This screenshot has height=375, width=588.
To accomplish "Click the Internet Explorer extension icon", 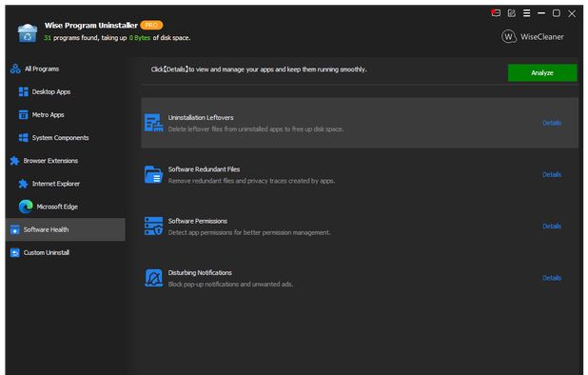I will [23, 184].
